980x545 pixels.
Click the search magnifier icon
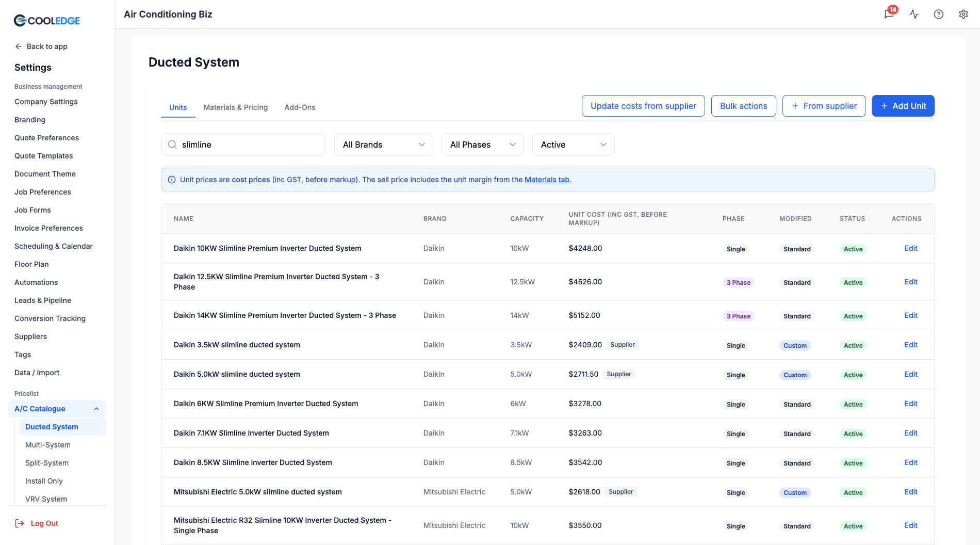172,145
